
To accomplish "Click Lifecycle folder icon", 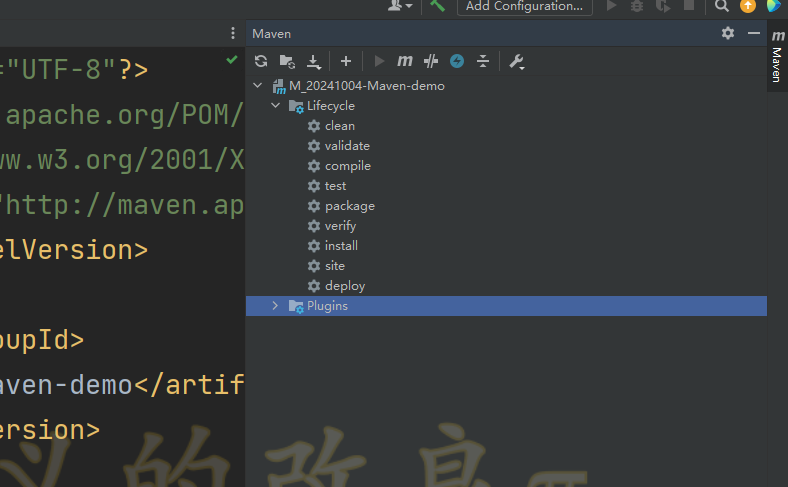I will tap(296, 106).
